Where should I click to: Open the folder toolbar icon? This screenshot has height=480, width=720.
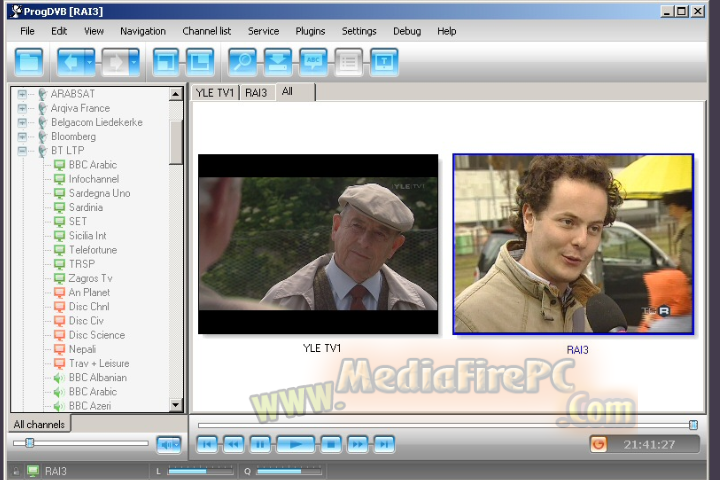pos(29,62)
